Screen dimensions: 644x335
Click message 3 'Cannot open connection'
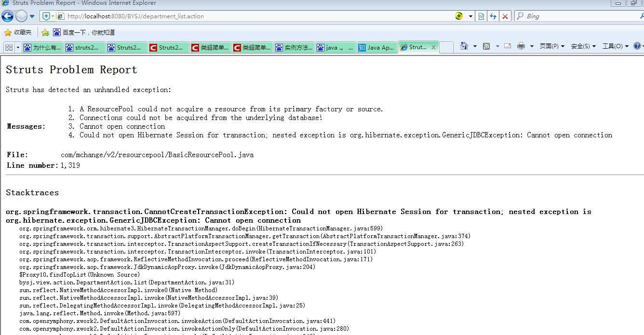click(122, 126)
